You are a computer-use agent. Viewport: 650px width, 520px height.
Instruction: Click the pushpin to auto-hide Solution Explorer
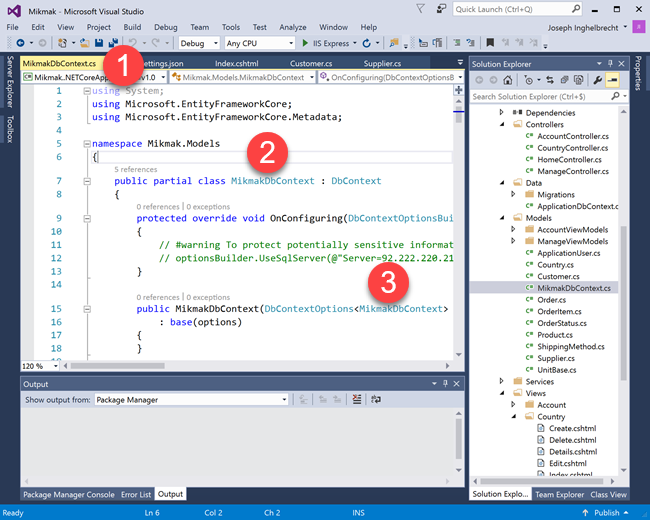point(610,63)
